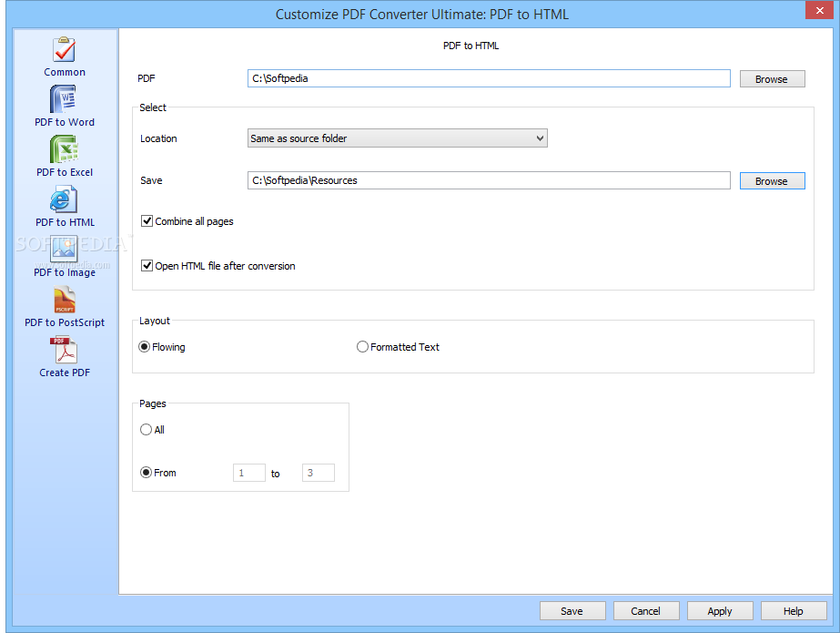The image size is (840, 633).
Task: Choose the Formatted Text layout option
Action: pyautogui.click(x=363, y=347)
